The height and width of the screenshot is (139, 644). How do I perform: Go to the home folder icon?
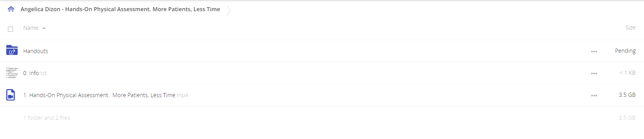pyautogui.click(x=11, y=9)
